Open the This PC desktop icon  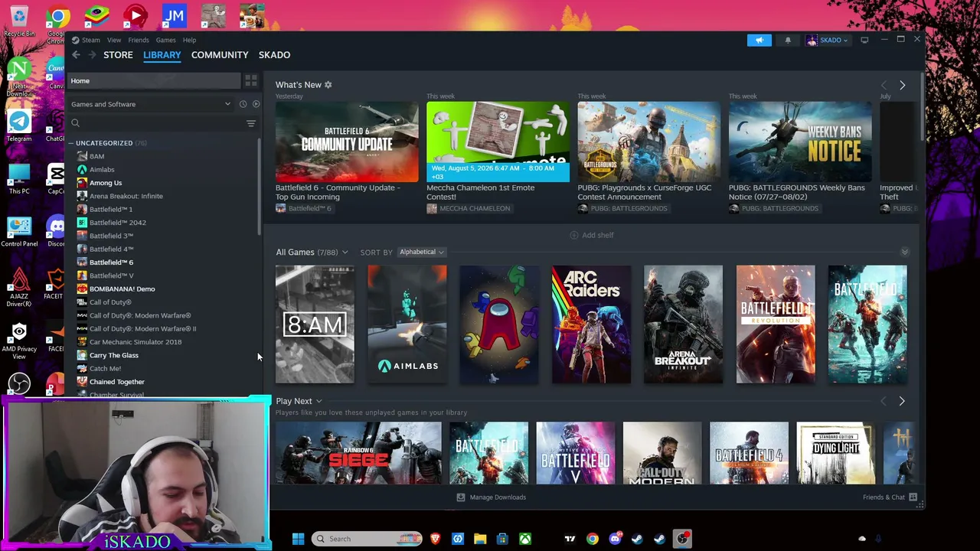point(19,179)
